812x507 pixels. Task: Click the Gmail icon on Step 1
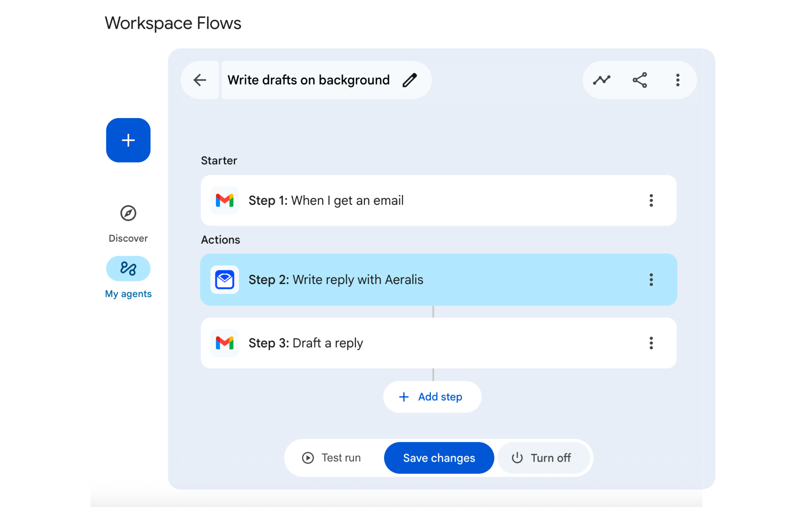pyautogui.click(x=224, y=200)
